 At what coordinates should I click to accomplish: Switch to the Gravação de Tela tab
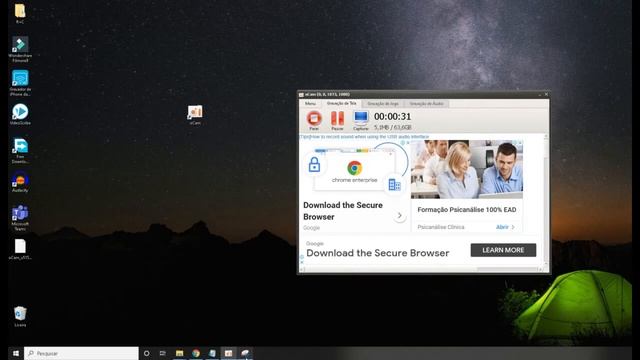[342, 104]
